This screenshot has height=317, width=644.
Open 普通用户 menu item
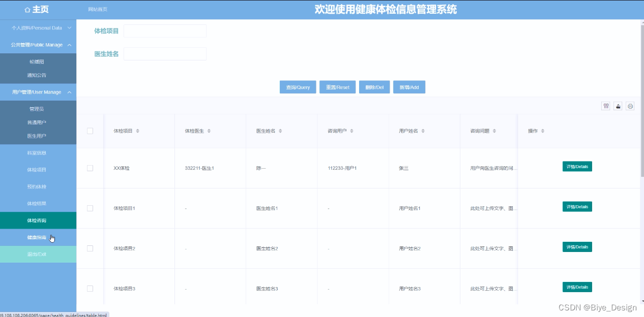coord(38,122)
